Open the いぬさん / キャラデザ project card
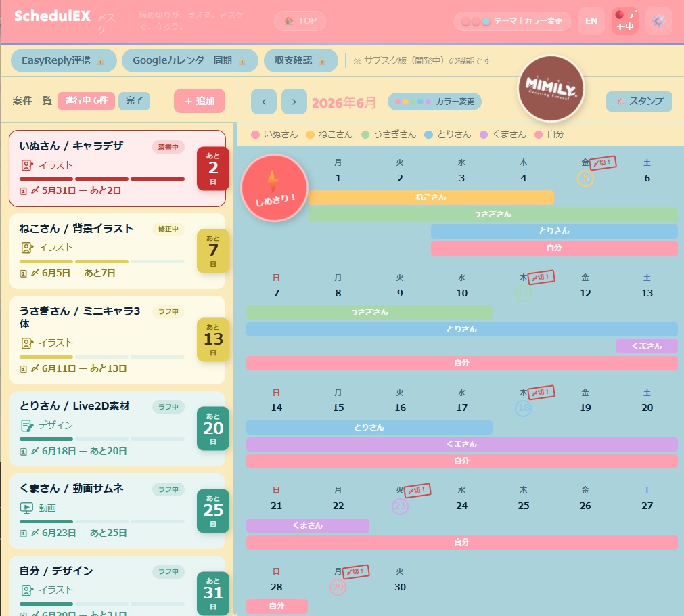Screen dimensions: 684x616 (117, 168)
